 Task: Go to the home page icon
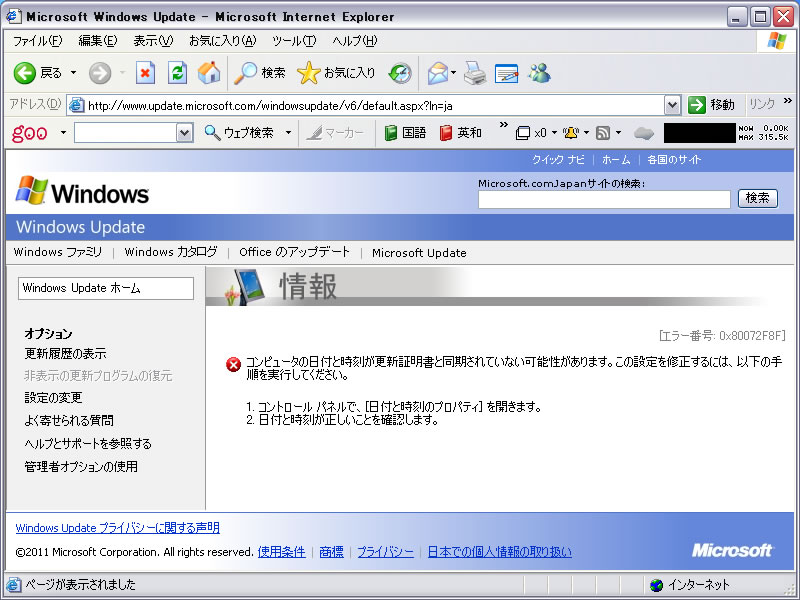[x=209, y=73]
